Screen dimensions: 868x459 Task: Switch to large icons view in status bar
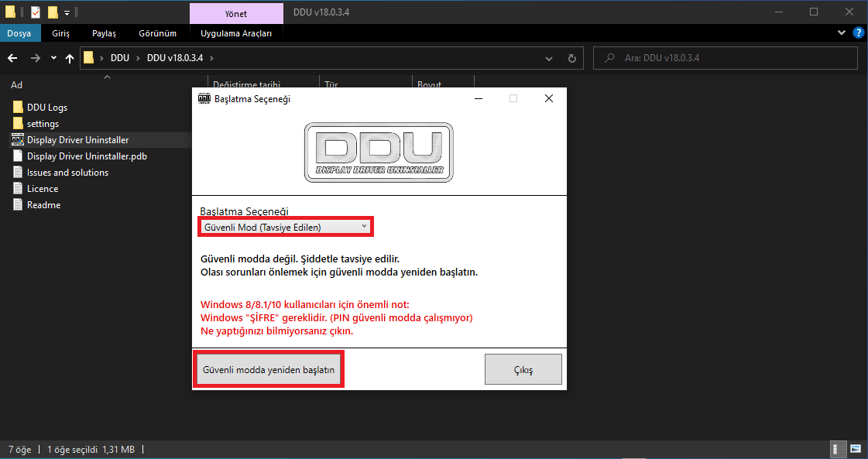[854, 449]
